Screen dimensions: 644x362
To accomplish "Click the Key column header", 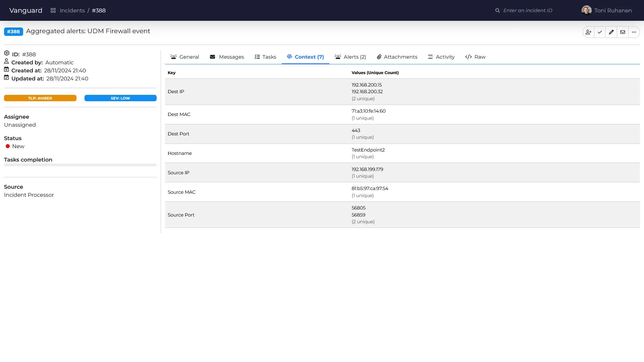I will (171, 73).
